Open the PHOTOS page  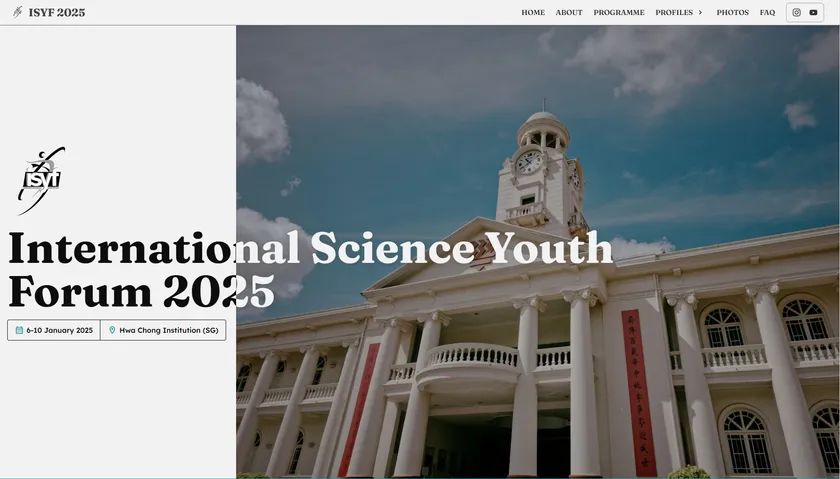(732, 13)
